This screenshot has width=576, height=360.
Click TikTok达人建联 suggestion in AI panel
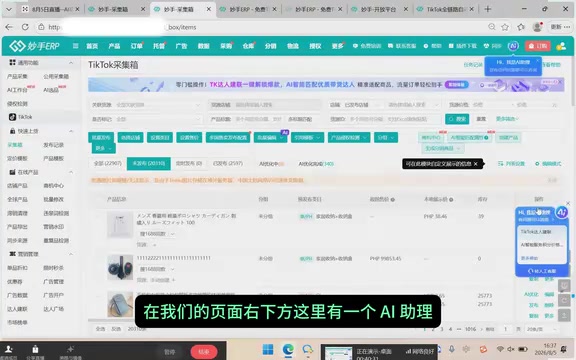pos(536,232)
